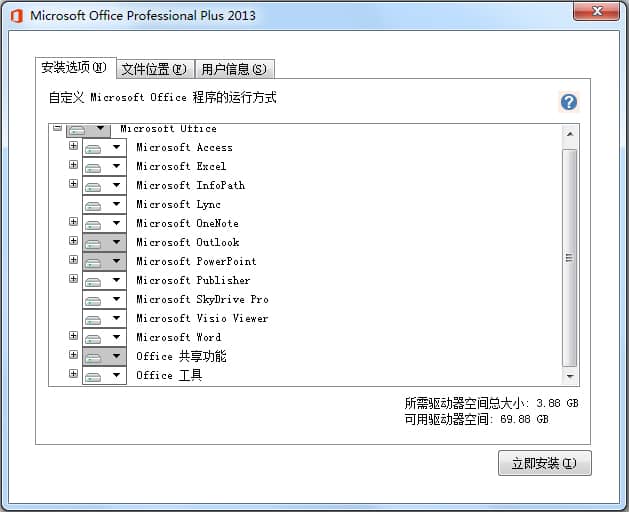Image resolution: width=629 pixels, height=512 pixels.
Task: Click the help question mark icon
Action: pos(569,102)
